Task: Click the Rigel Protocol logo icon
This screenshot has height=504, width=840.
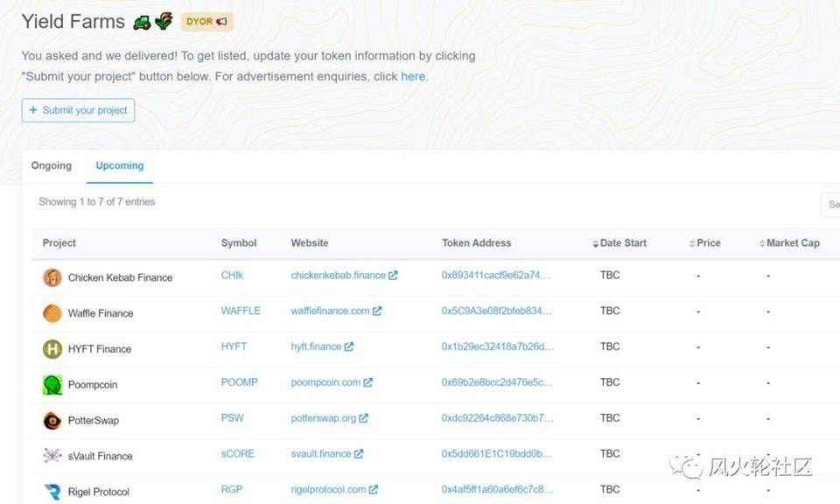Action: point(52,492)
